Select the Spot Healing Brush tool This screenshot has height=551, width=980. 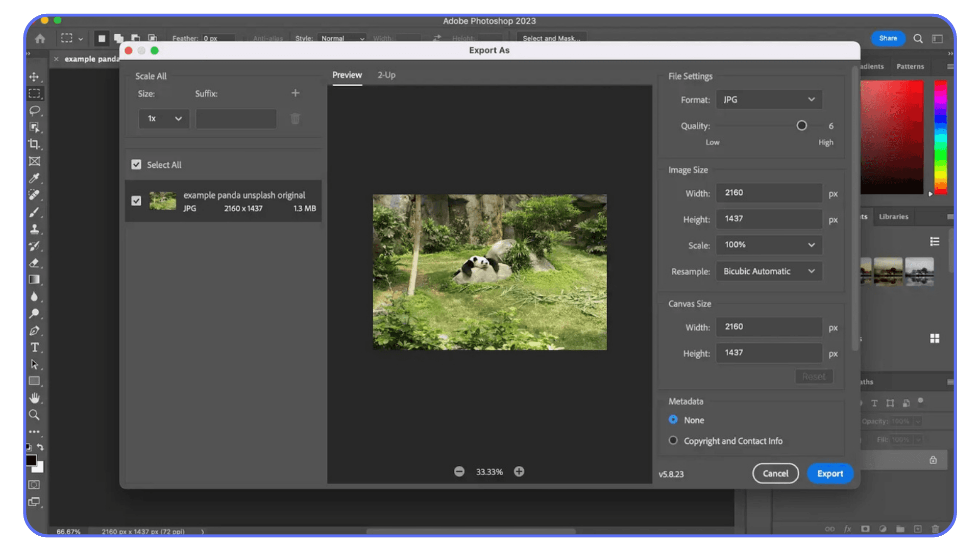click(x=34, y=195)
